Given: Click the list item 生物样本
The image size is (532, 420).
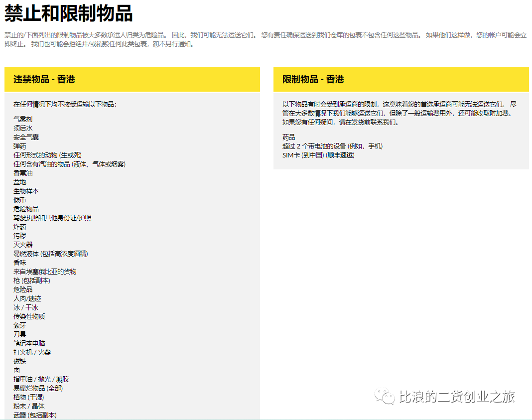Looking at the screenshot, I should (26, 191).
